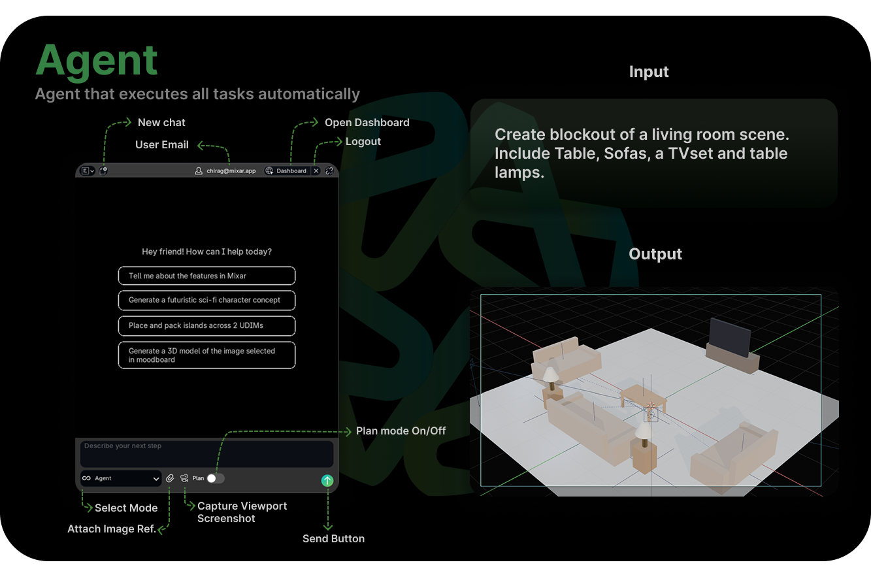
Task: Focus the 'Describe your next step' input
Action: [206, 453]
